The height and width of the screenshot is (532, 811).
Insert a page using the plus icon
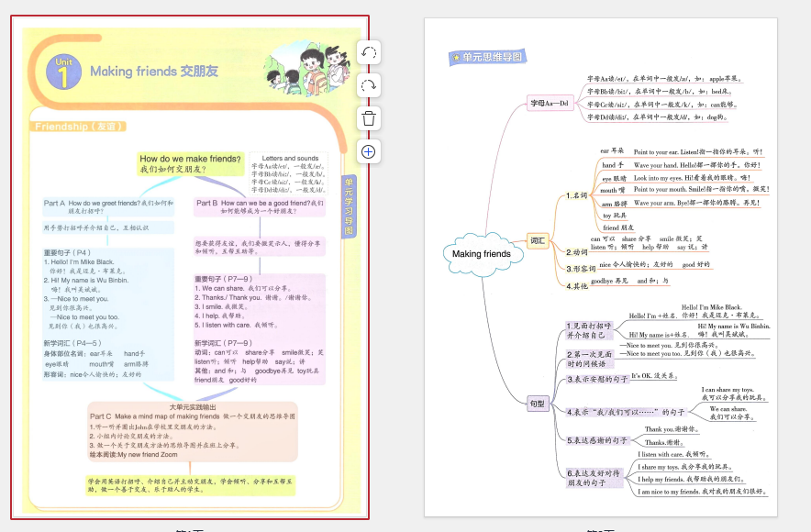click(x=369, y=151)
